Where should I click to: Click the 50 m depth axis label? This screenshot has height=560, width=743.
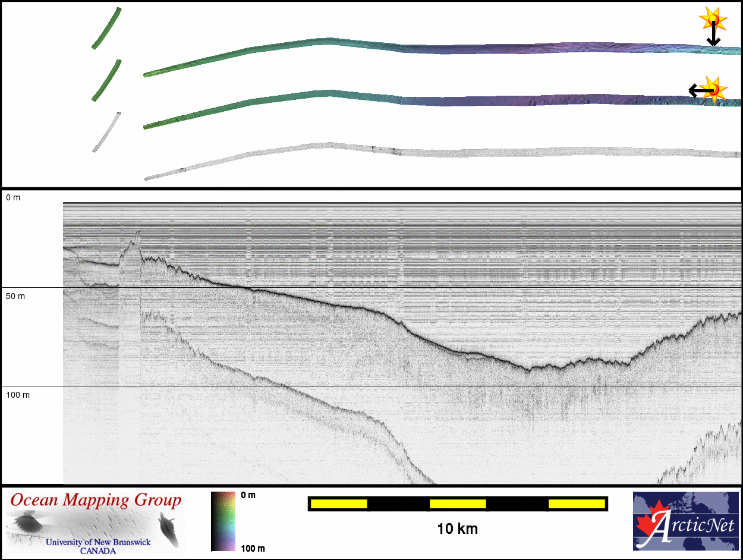pos(15,295)
